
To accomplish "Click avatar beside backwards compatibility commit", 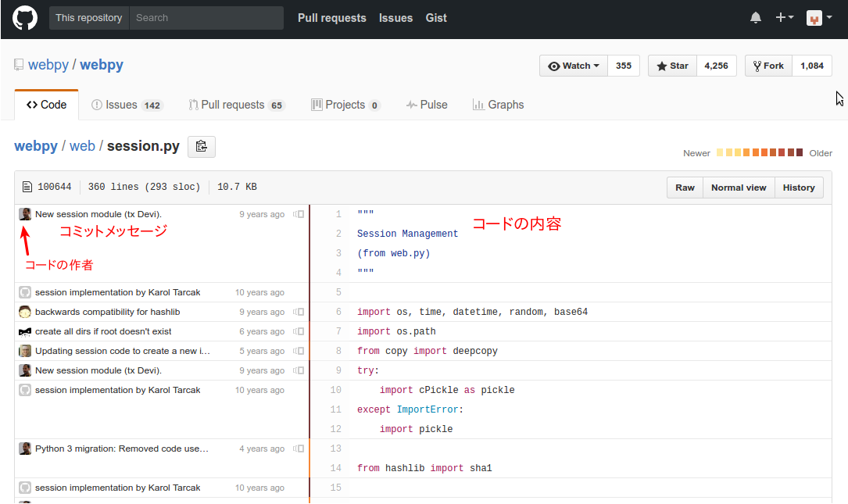I will (25, 312).
